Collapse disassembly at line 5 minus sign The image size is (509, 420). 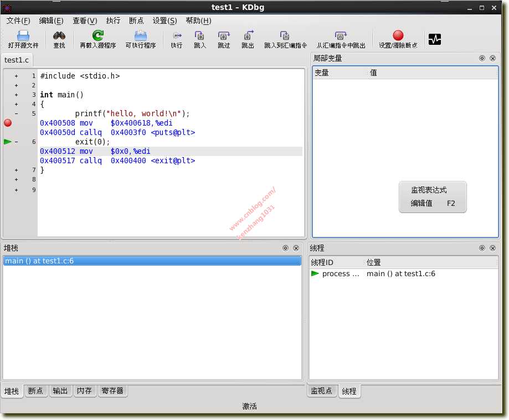point(16,113)
